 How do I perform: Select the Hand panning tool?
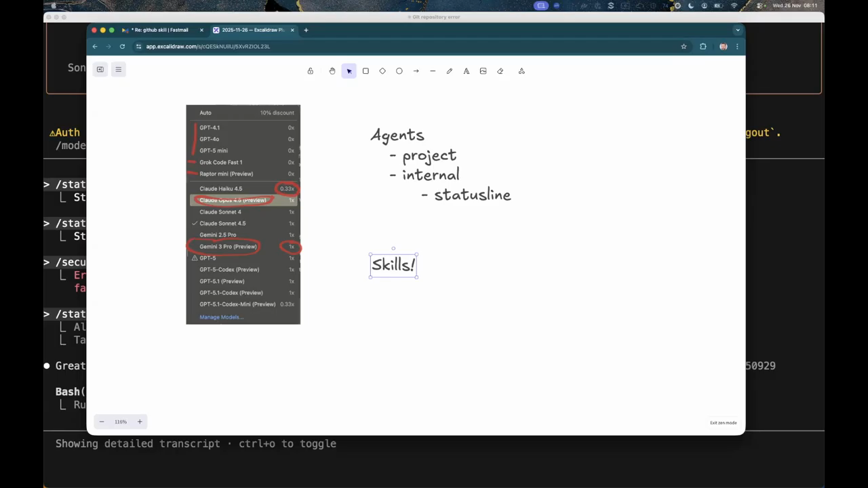pos(332,71)
